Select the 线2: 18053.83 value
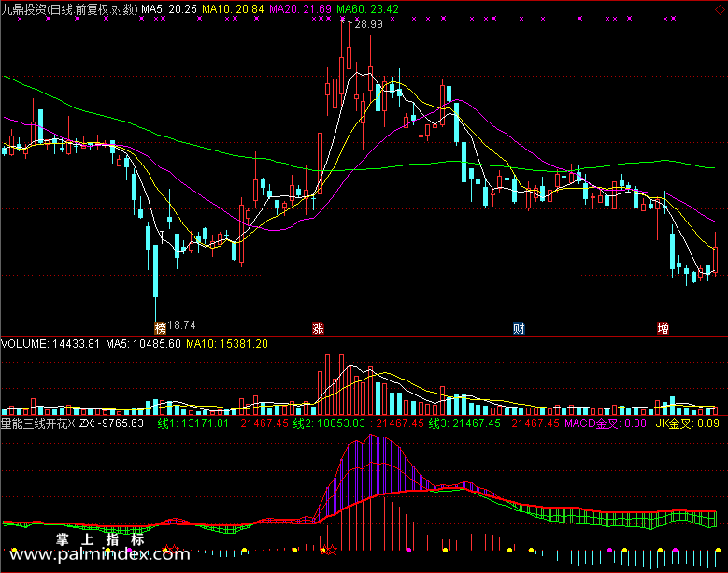Viewport: 728px width, 573px height. point(328,423)
